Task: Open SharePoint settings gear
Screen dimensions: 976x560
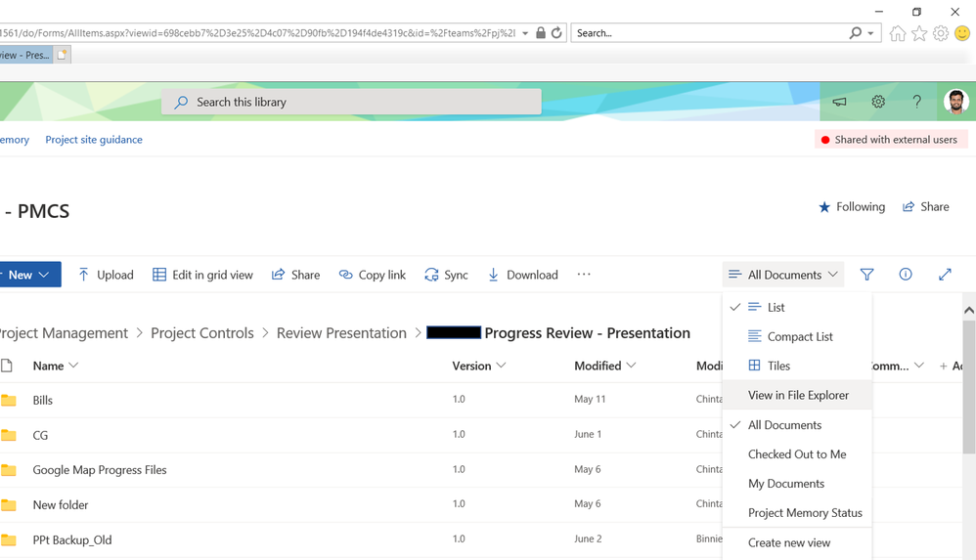Action: (878, 102)
